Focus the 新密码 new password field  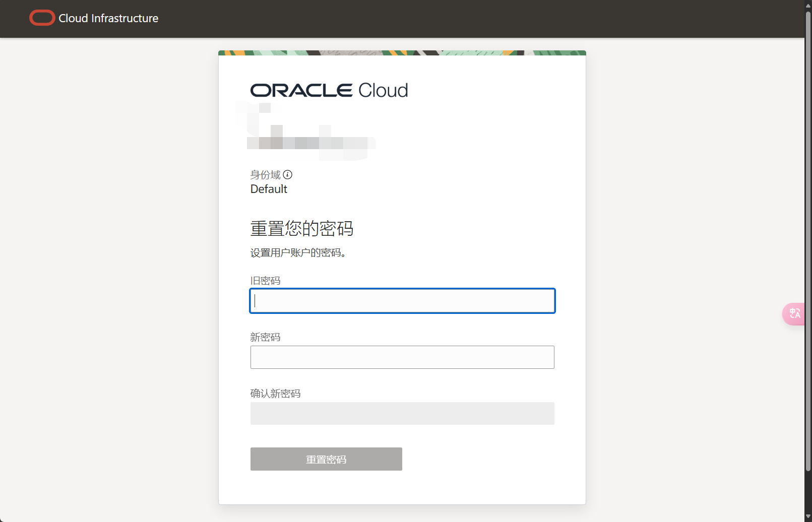[402, 357]
